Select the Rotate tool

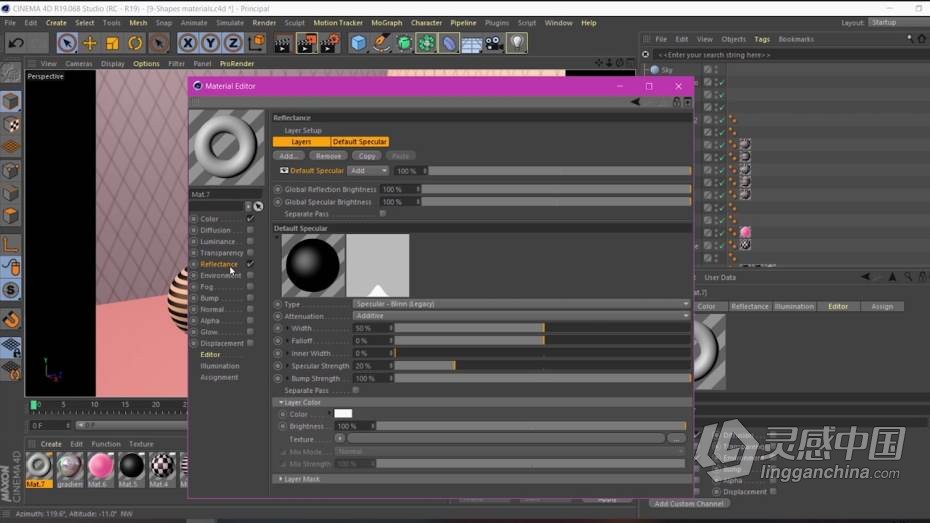pyautogui.click(x=135, y=43)
